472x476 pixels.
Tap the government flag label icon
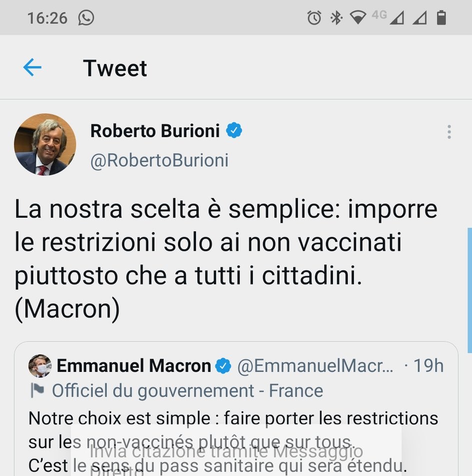[37, 390]
